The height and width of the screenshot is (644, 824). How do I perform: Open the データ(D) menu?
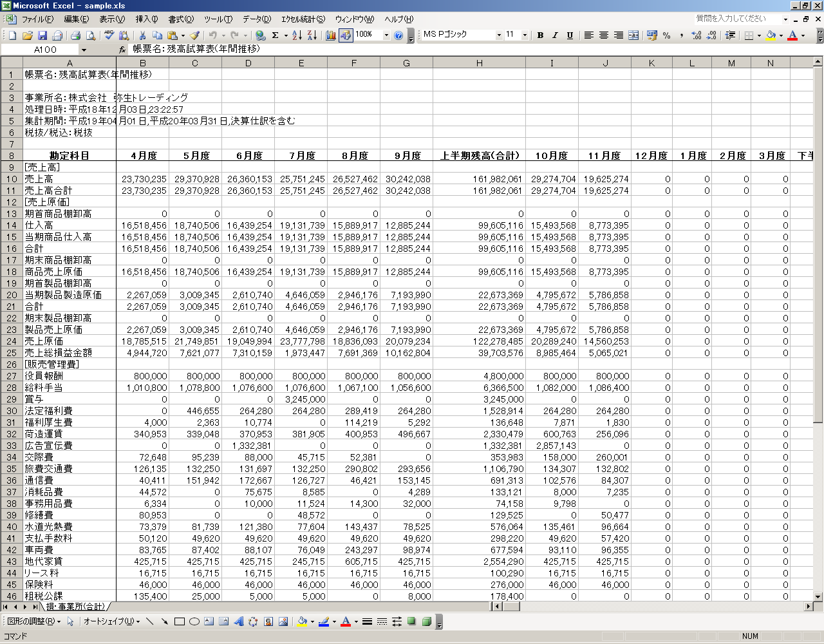(x=256, y=19)
